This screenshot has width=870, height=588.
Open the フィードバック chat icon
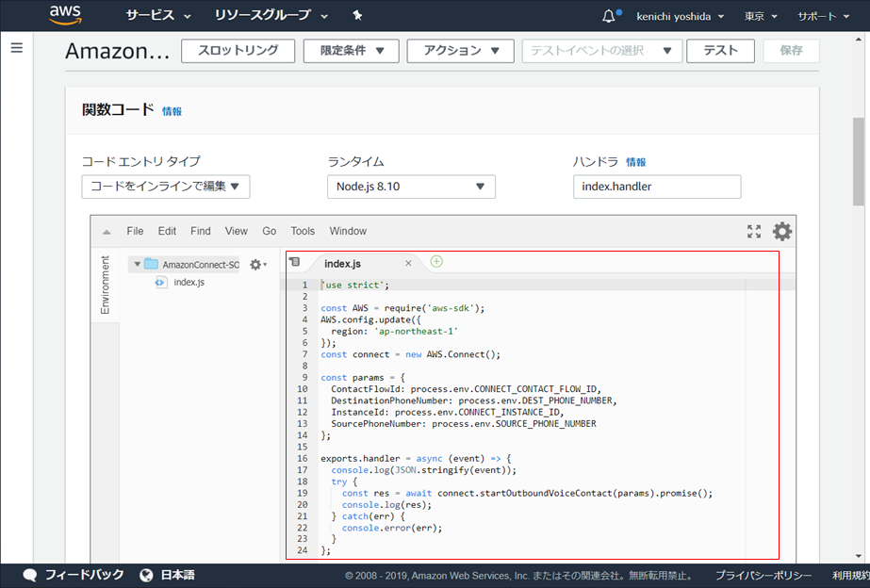point(29,574)
